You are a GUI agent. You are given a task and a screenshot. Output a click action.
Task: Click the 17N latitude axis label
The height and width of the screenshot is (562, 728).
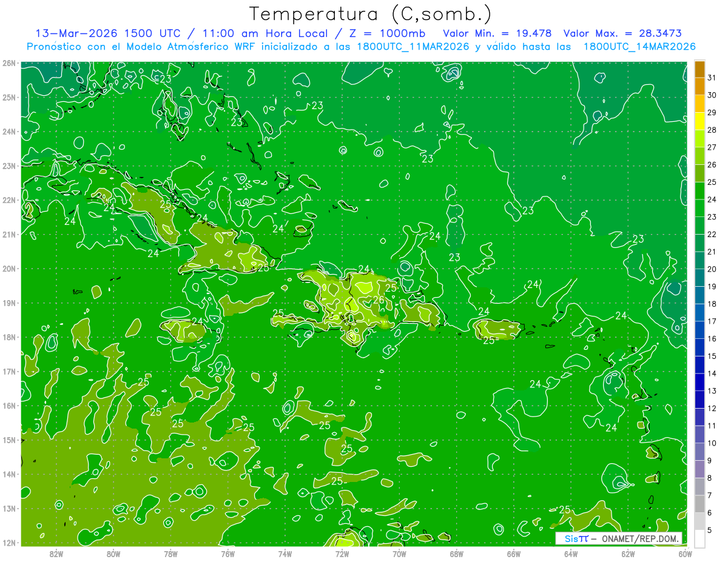click(x=8, y=371)
